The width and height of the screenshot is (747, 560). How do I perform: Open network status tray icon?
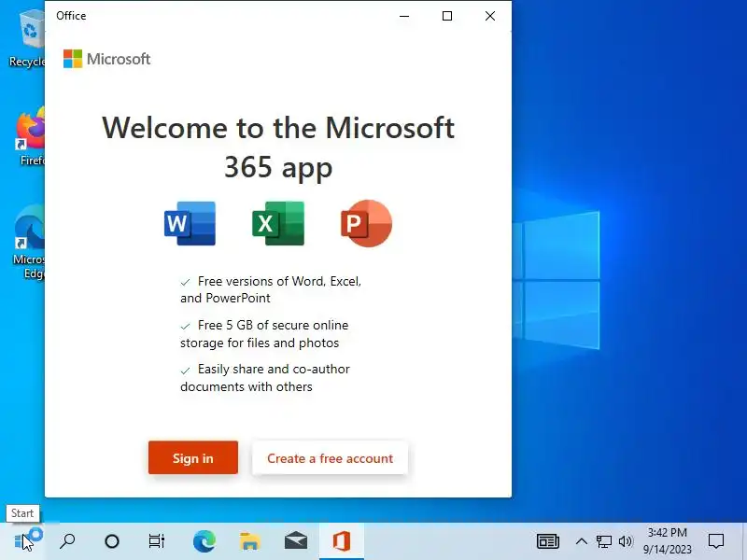[x=603, y=541]
